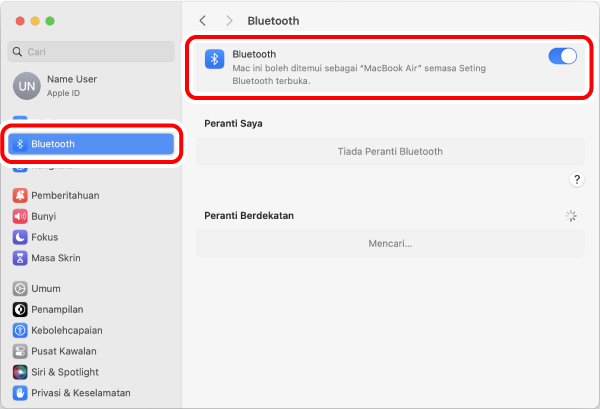
Task: Click the question mark help button
Action: (577, 179)
